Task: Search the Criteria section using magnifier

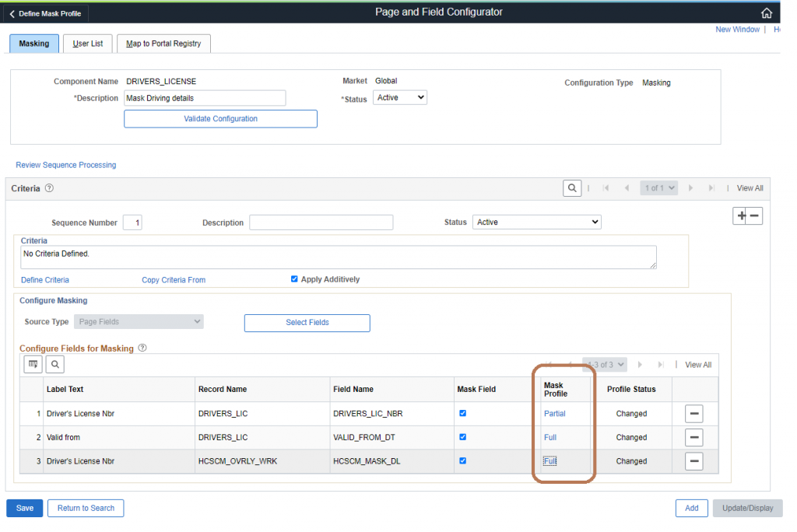Action: pyautogui.click(x=572, y=188)
